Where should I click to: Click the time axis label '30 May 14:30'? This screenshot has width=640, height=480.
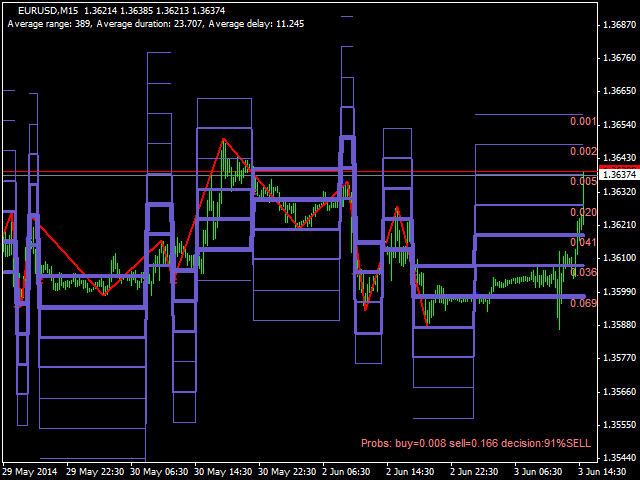[223, 472]
